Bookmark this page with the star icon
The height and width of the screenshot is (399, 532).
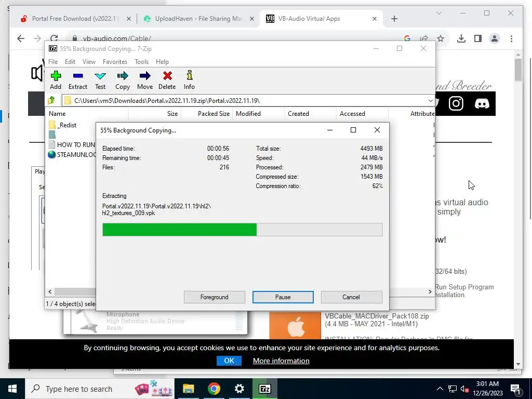(x=441, y=38)
